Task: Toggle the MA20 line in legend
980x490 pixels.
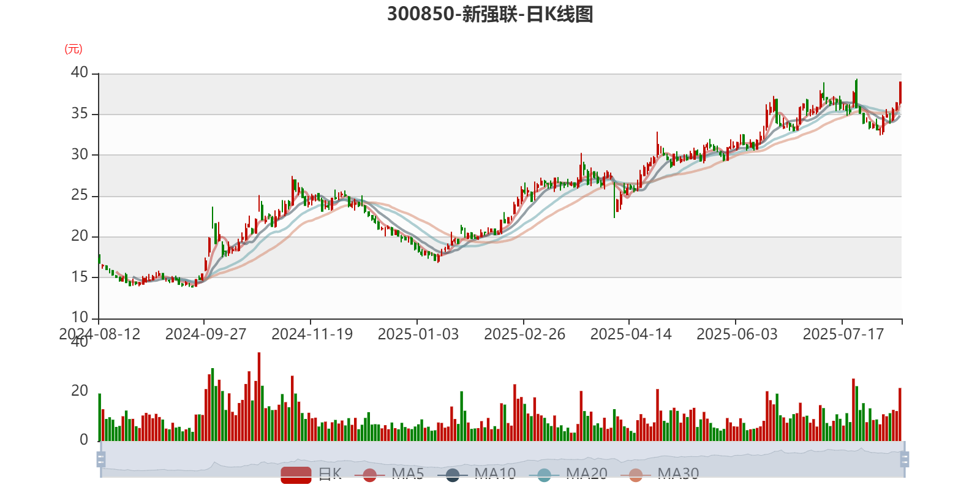Action: [x=568, y=474]
